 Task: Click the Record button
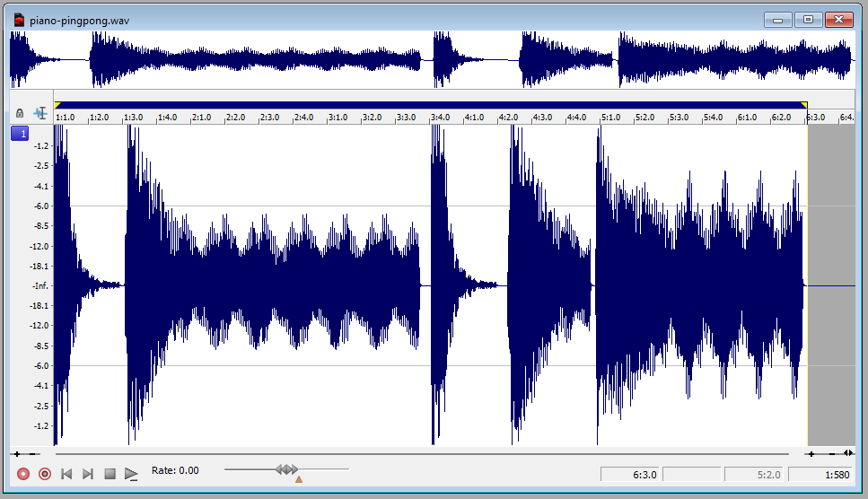pyautogui.click(x=23, y=473)
